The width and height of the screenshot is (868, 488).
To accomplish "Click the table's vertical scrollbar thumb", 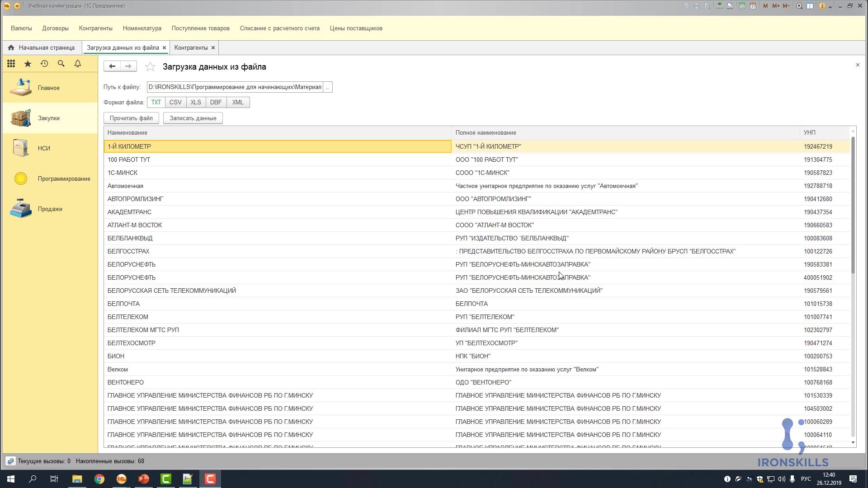I will pyautogui.click(x=853, y=205).
